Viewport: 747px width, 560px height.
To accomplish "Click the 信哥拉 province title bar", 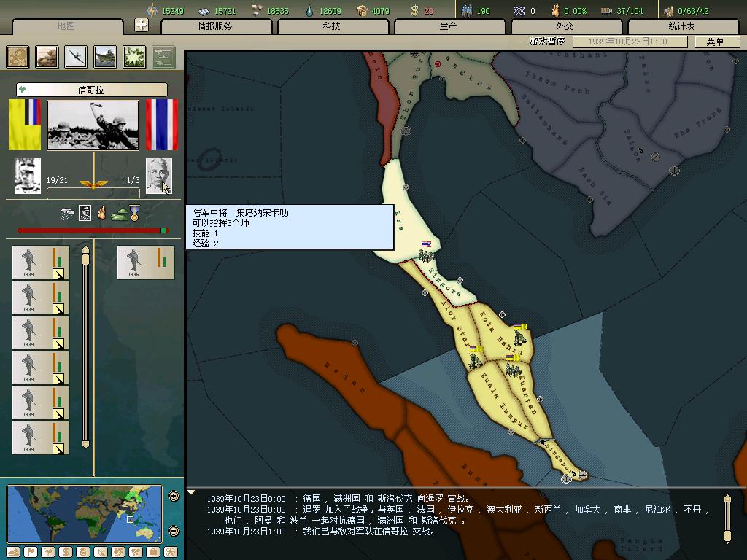I will click(x=91, y=90).
